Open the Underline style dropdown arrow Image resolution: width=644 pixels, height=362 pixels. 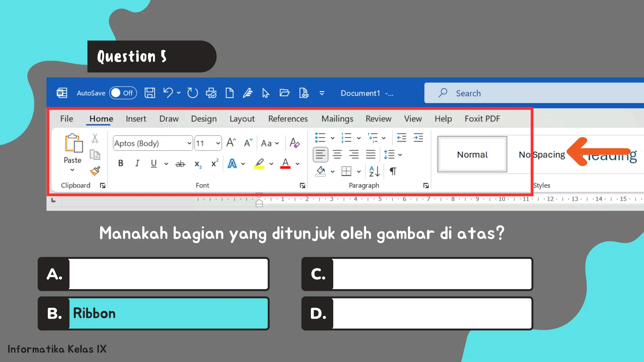click(x=166, y=164)
